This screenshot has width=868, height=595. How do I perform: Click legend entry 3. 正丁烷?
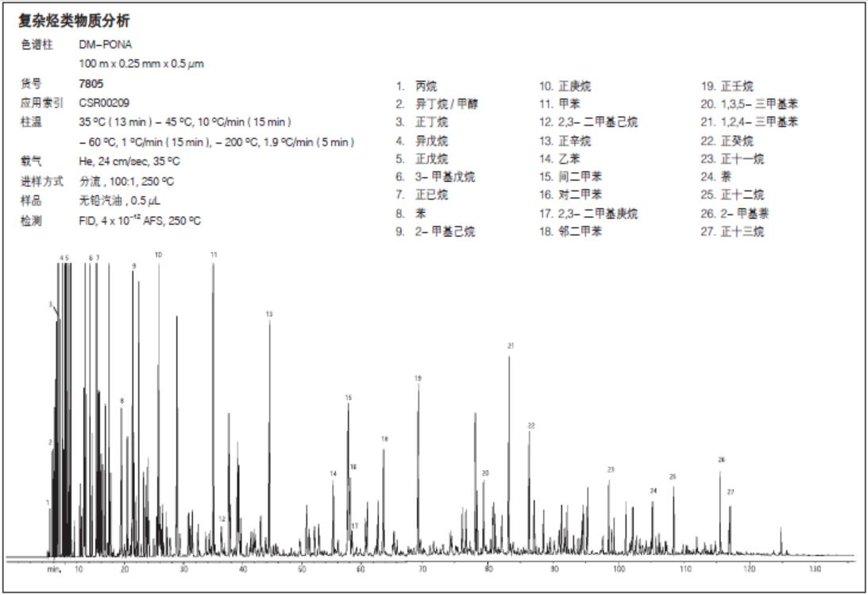[422, 122]
